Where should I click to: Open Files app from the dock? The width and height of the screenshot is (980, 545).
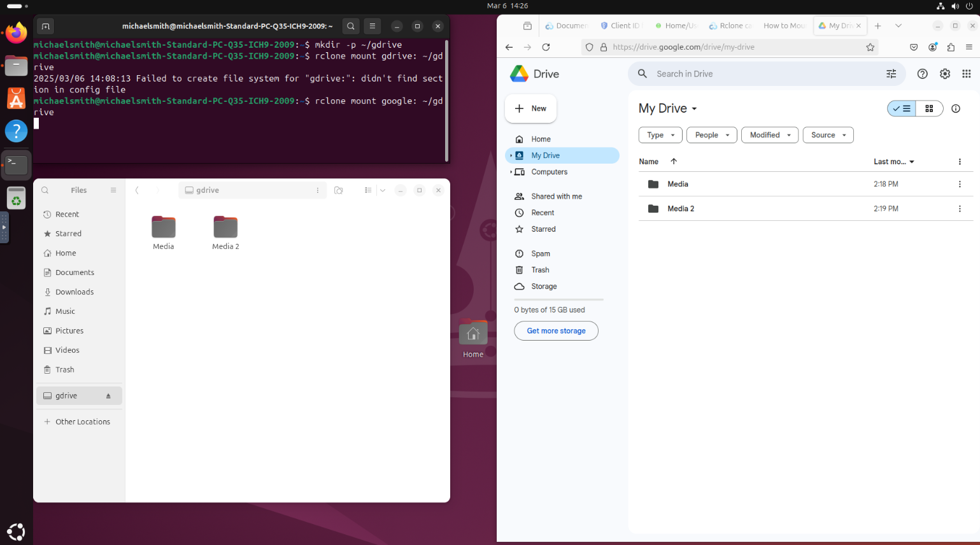point(16,66)
